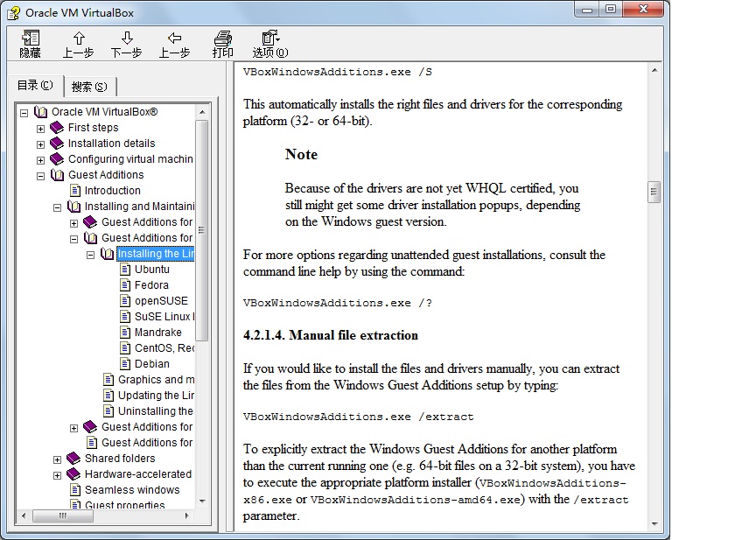Expand the First steps node
Screen dimensions: 756x540
pyautogui.click(x=40, y=129)
